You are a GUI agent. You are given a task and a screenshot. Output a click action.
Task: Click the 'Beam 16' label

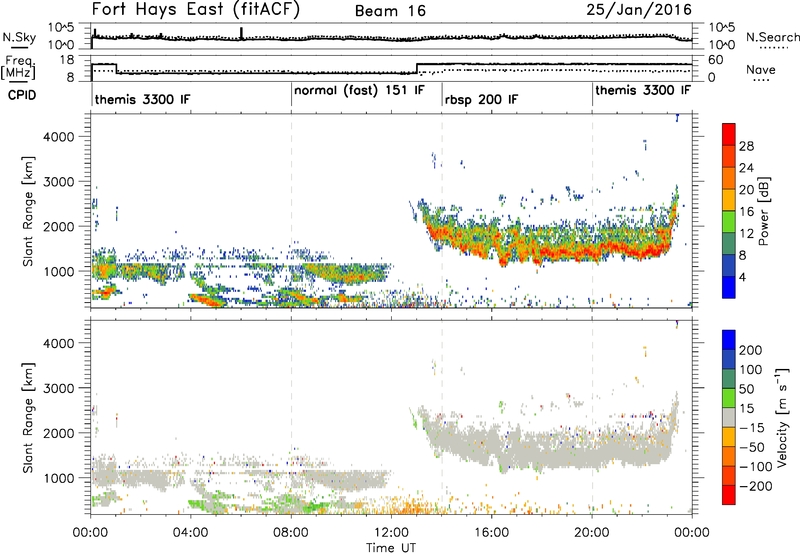click(390, 11)
